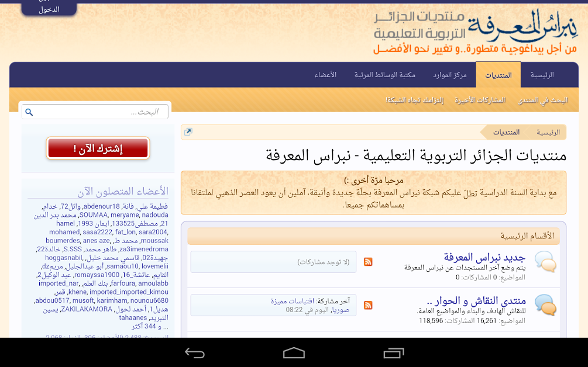The height and width of the screenshot is (367, 588).
Task: Open the online member nounou6680 profile
Action: click(149, 301)
